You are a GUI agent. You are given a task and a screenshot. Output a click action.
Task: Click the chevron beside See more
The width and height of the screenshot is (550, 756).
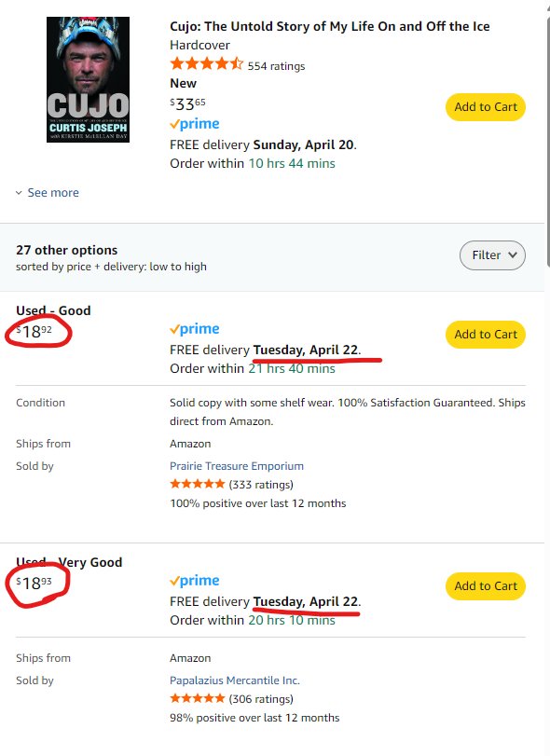tap(19, 193)
